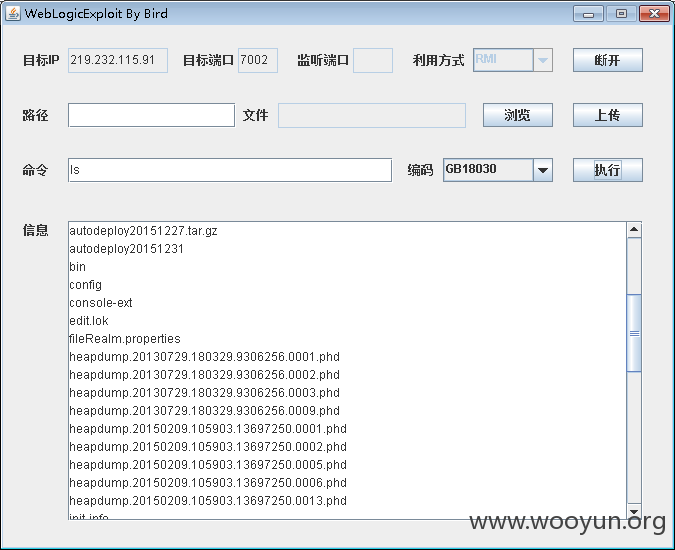Select the line autodeploy20151227.tar.gz
This screenshot has height=550, width=675.
pos(143,231)
